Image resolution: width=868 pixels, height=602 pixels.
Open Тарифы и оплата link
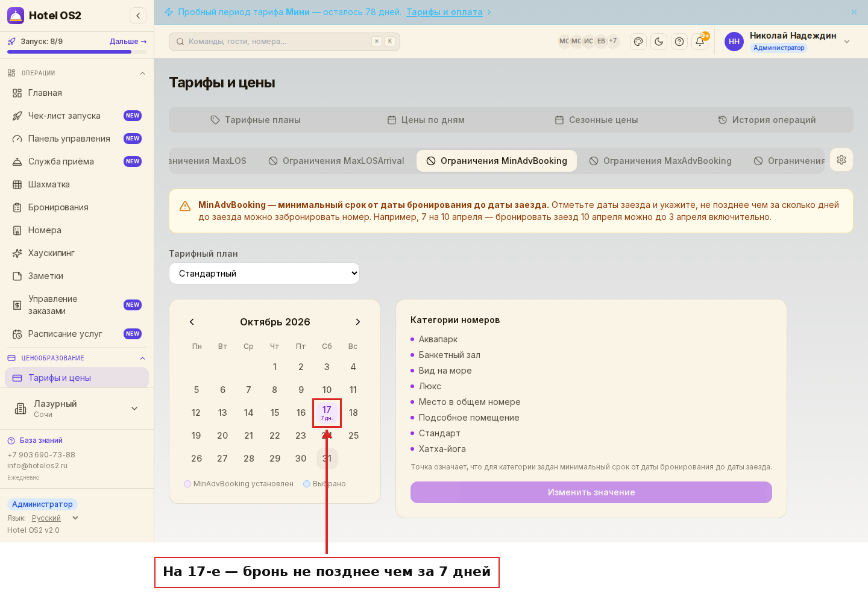[x=444, y=12]
